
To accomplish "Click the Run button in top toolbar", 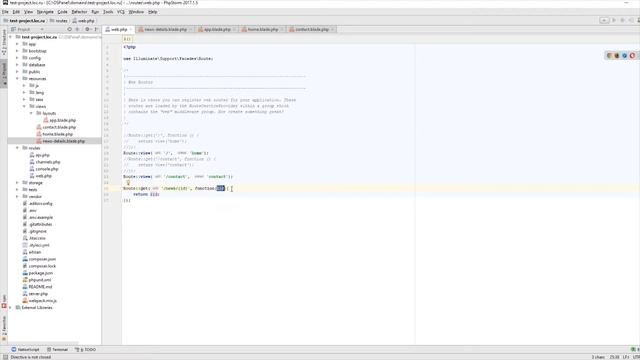I will [x=614, y=20].
